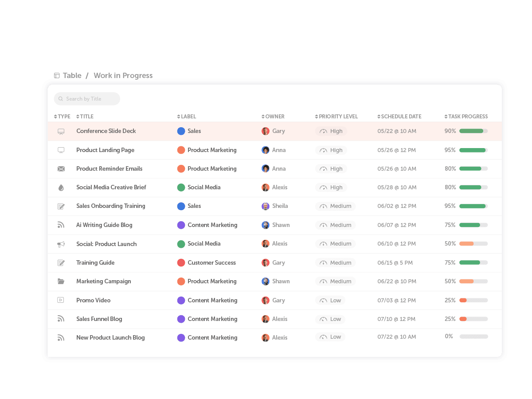Click the 07/22 @ 10 AM schedule date
Viewport: 532px width, 399px height.
coord(397,337)
